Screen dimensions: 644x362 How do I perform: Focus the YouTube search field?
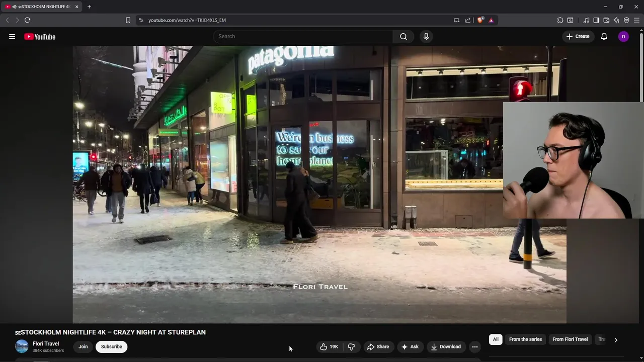pos(303,36)
